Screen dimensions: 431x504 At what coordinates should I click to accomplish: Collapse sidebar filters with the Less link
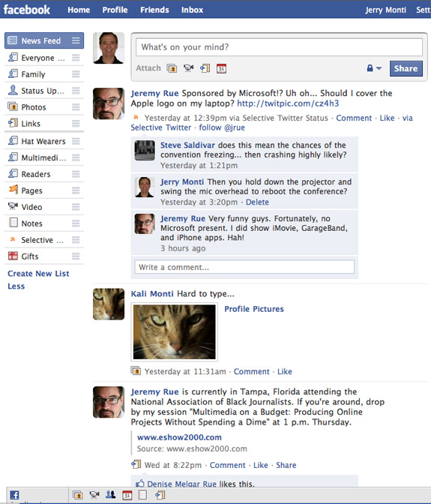16,286
